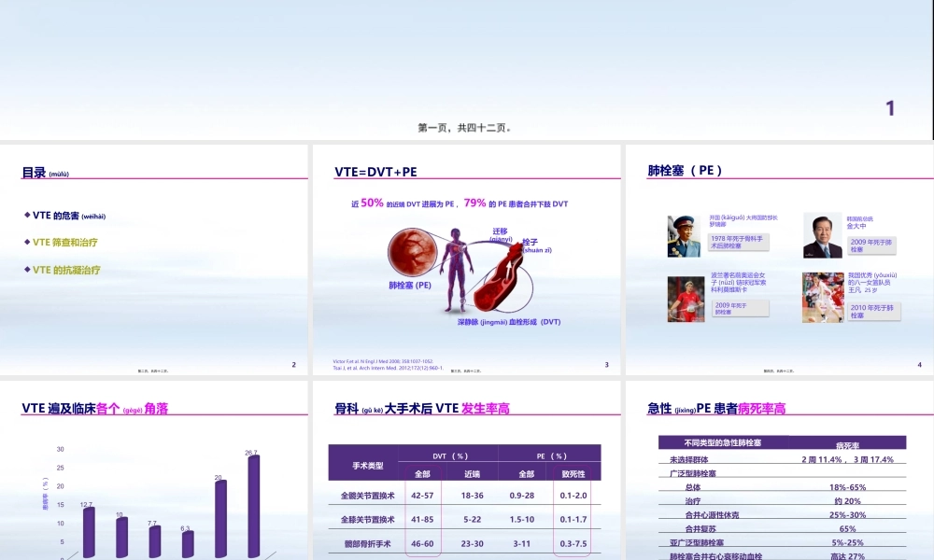Click the tennis player photo on slide 4
The width and height of the screenshot is (934, 560).
pos(685,300)
